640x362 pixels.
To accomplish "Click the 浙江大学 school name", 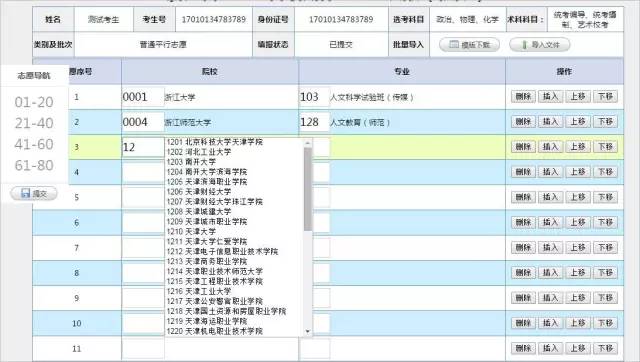I will coord(180,98).
